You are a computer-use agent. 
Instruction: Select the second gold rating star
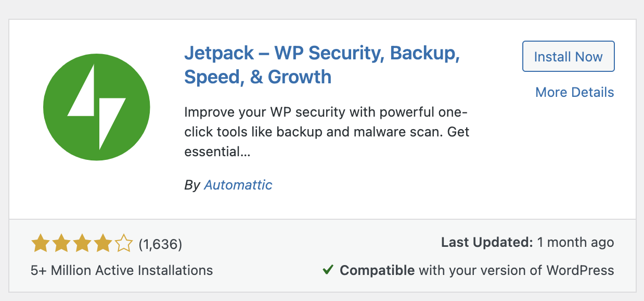click(61, 243)
